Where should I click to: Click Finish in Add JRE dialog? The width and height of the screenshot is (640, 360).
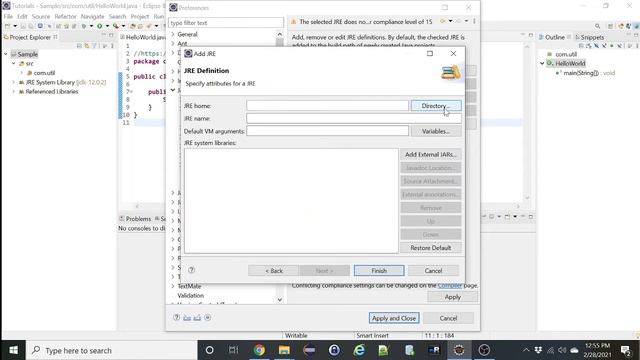pyautogui.click(x=379, y=270)
